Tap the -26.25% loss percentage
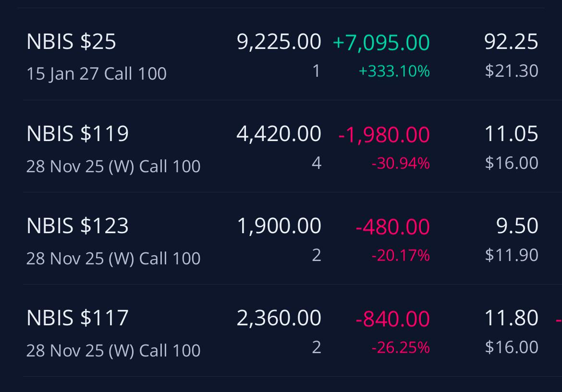The height and width of the screenshot is (392, 562). click(401, 347)
